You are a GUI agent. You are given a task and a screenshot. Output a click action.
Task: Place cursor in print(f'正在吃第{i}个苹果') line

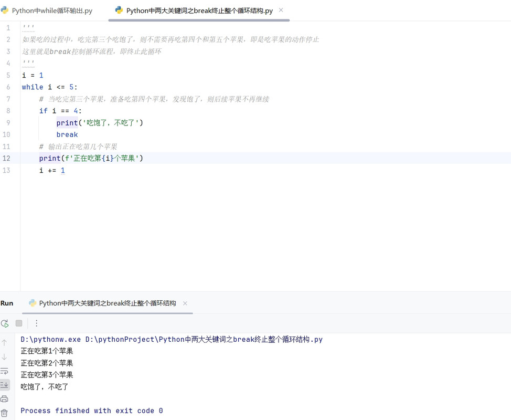click(91, 159)
